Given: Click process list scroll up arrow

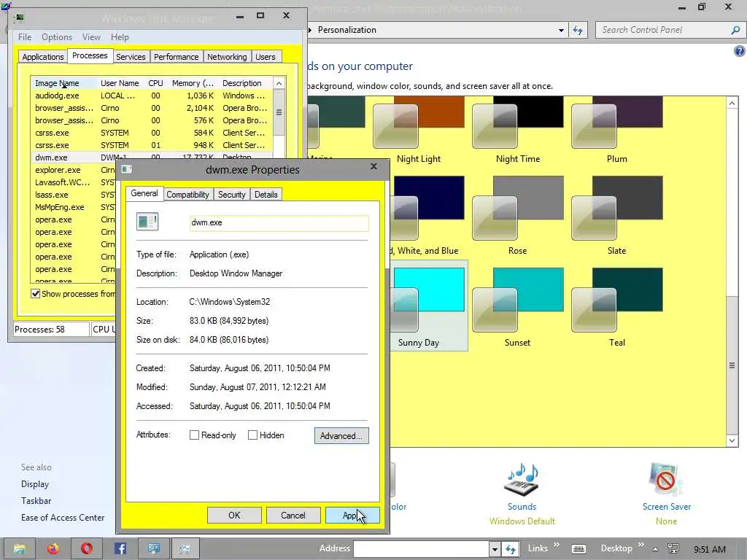Looking at the screenshot, I should click(279, 83).
